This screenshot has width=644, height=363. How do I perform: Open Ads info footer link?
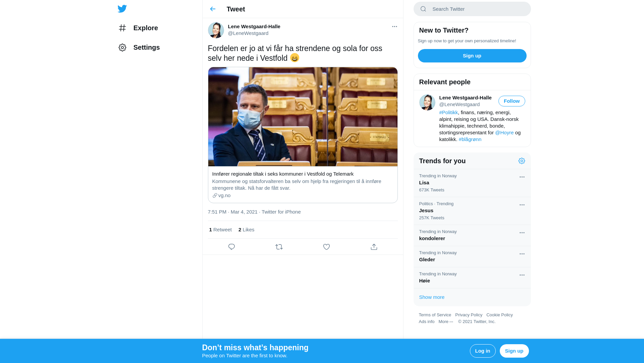point(426,322)
